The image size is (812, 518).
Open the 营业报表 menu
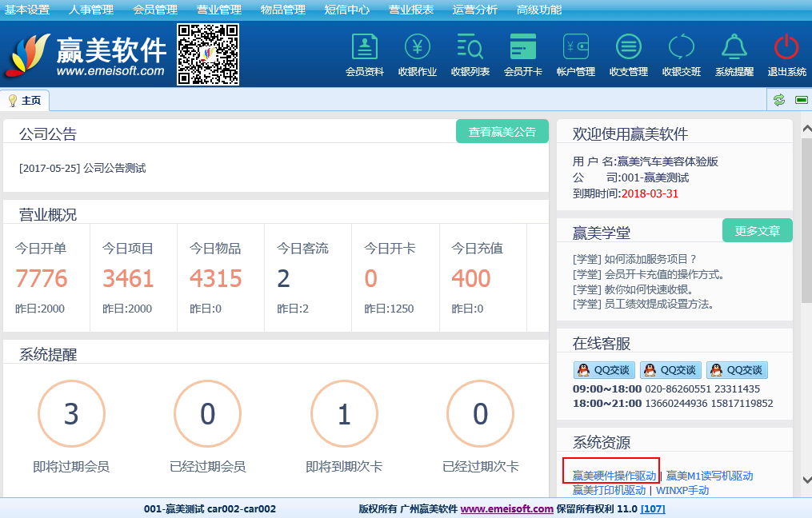tap(411, 10)
